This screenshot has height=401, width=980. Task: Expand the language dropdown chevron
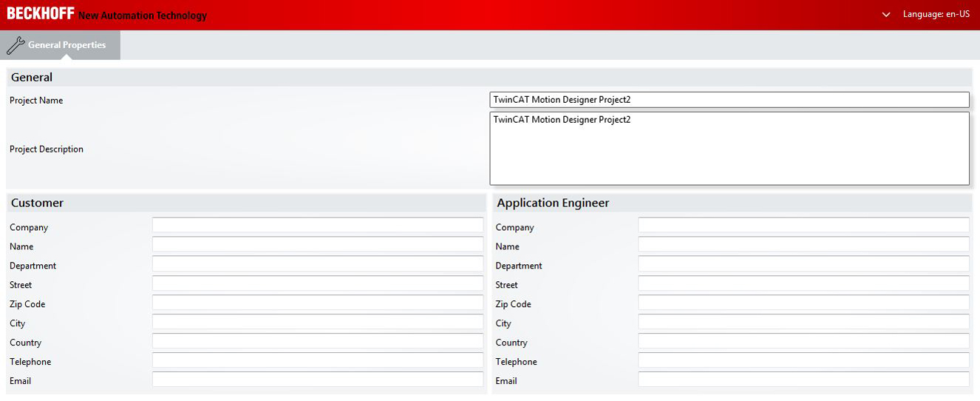point(886,15)
